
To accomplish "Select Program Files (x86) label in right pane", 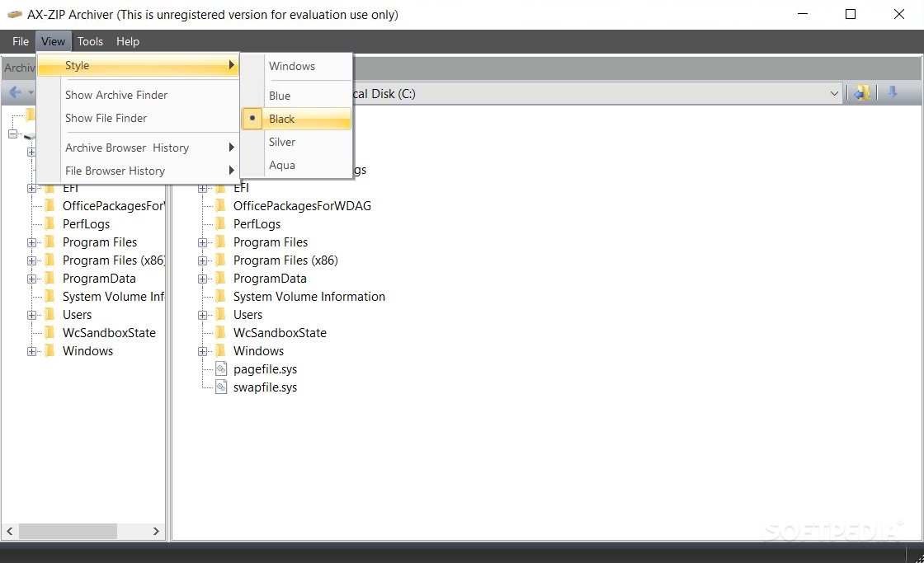I will click(x=285, y=260).
